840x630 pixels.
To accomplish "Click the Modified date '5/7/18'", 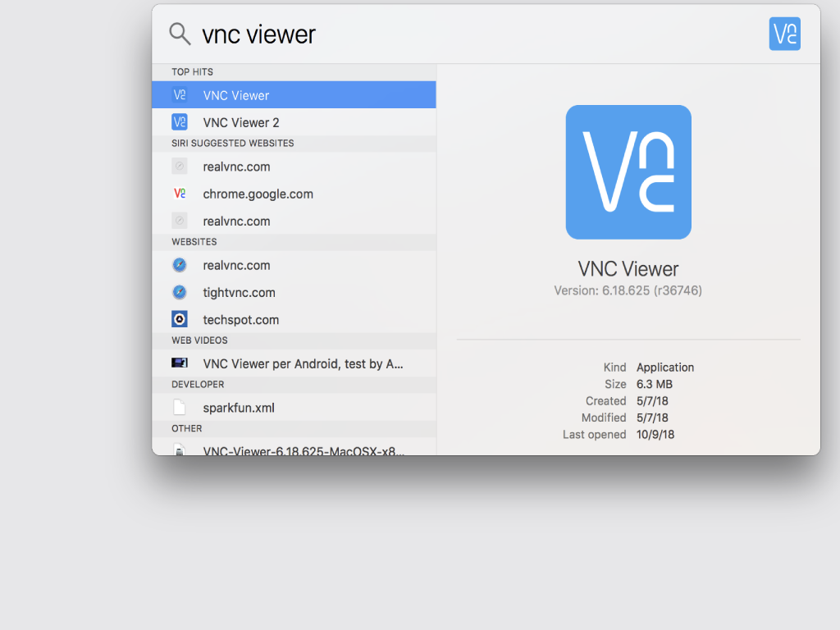I will (652, 418).
